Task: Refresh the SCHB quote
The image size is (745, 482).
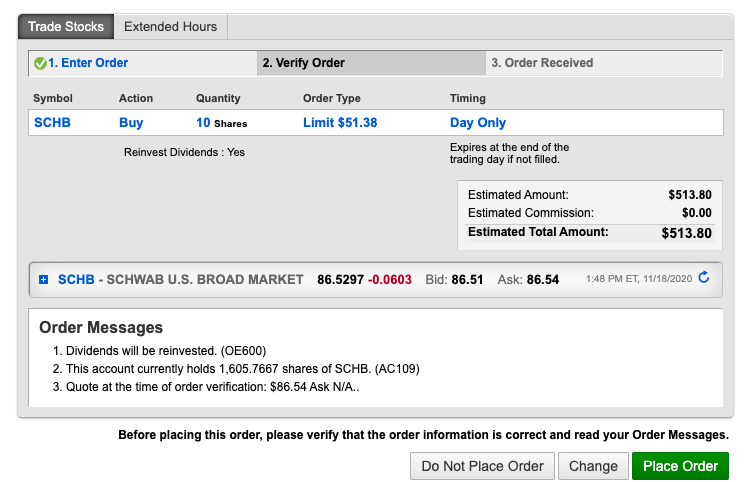Action: tap(704, 277)
